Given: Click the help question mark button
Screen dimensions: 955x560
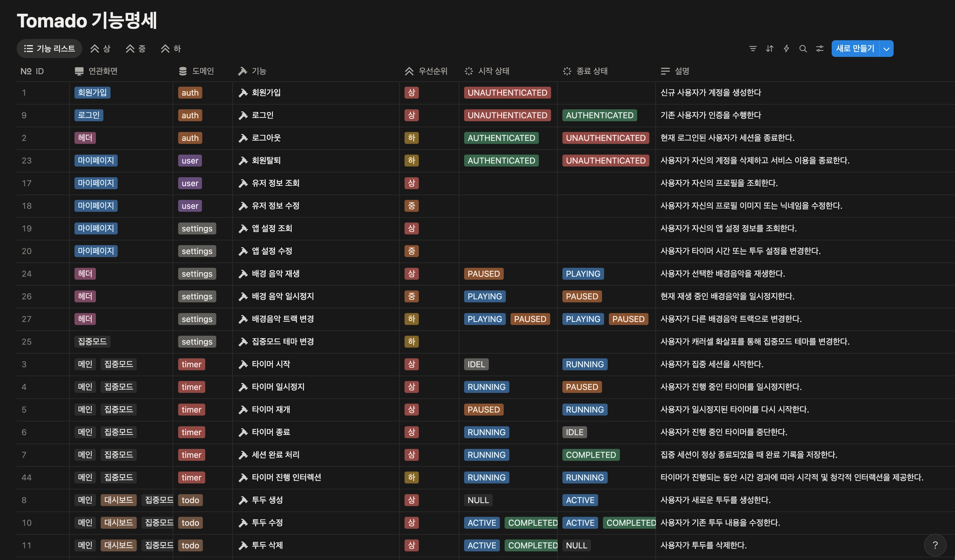Looking at the screenshot, I should tap(935, 545).
